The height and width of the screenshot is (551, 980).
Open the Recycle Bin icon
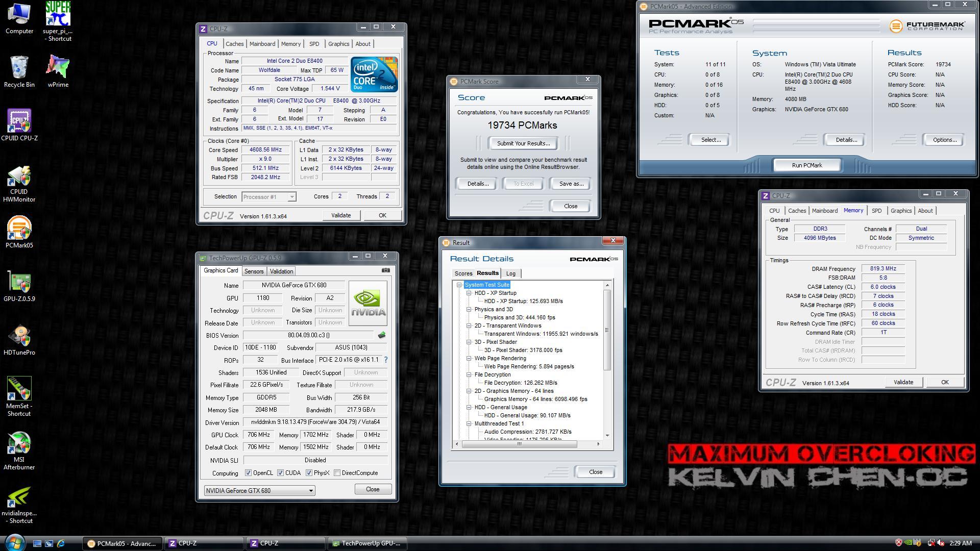point(19,71)
